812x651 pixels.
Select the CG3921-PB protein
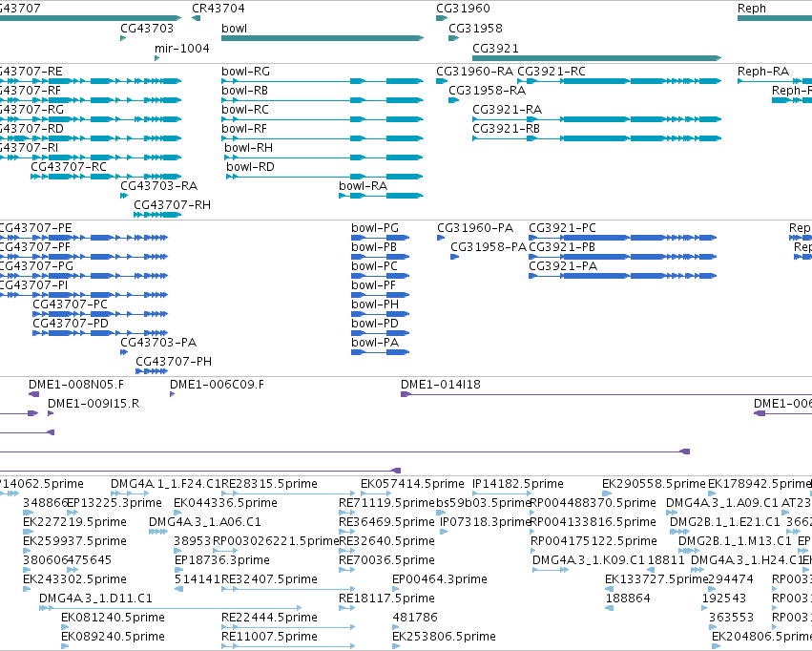pos(622,257)
